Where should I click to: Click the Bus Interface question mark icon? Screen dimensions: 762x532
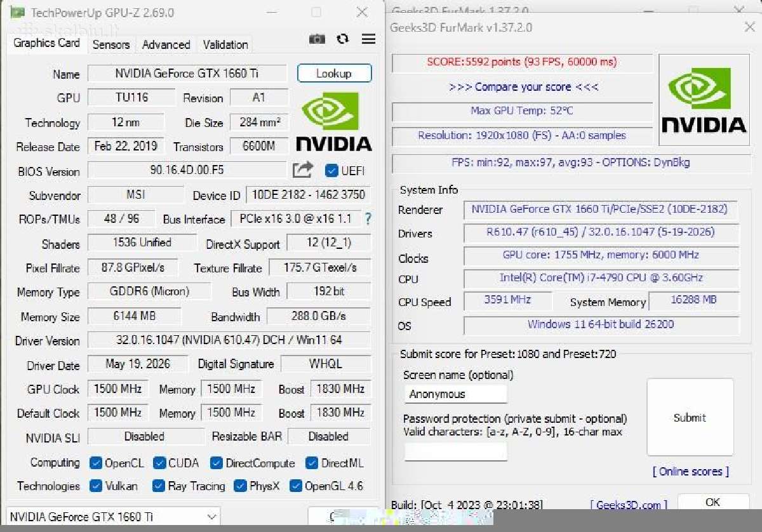pyautogui.click(x=368, y=219)
